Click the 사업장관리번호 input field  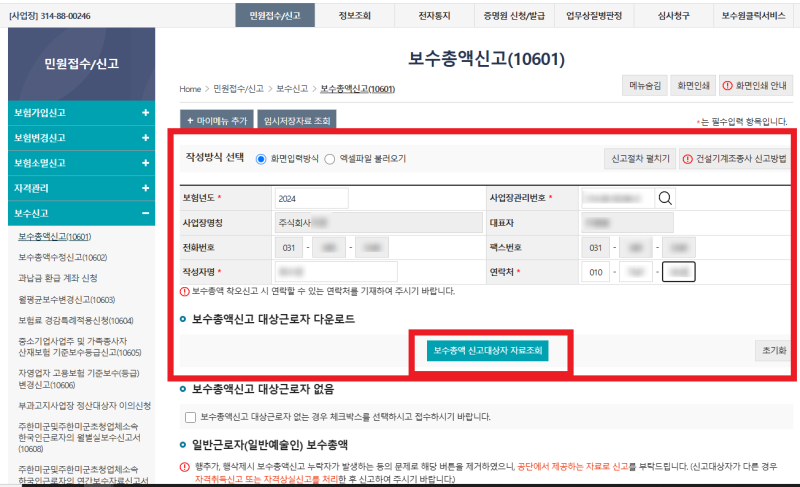click(617, 198)
